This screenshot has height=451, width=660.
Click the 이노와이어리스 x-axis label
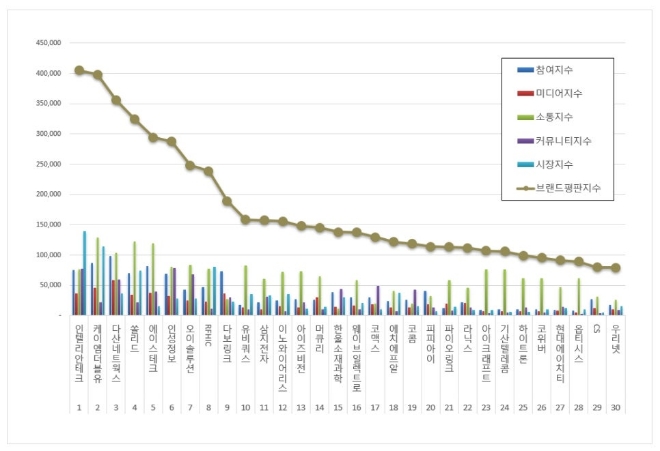point(282,350)
